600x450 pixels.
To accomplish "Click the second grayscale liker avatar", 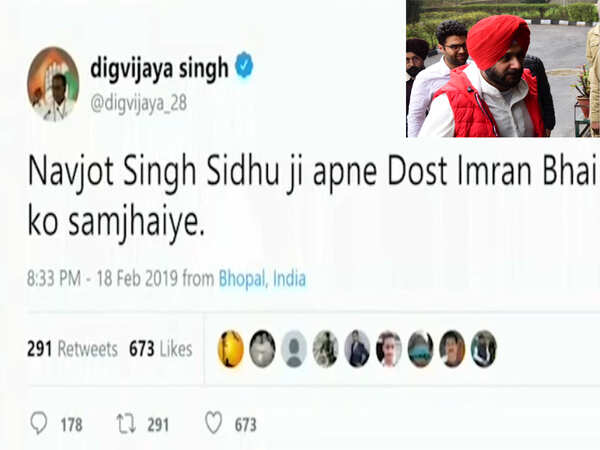I will click(x=262, y=349).
